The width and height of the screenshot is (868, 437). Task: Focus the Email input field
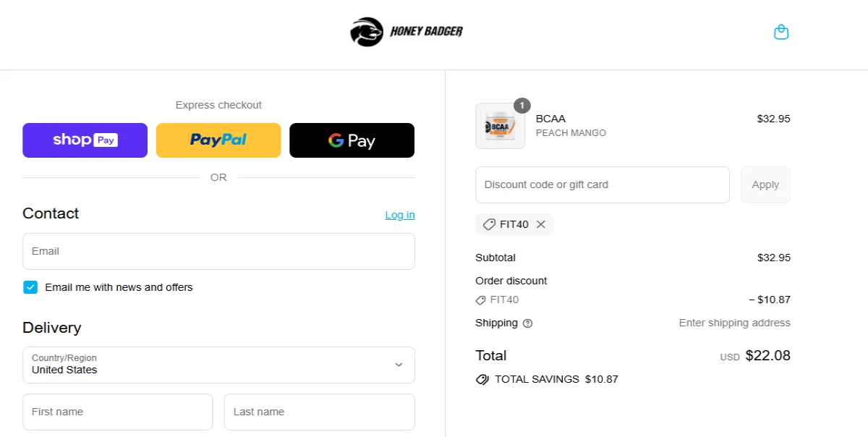[218, 251]
